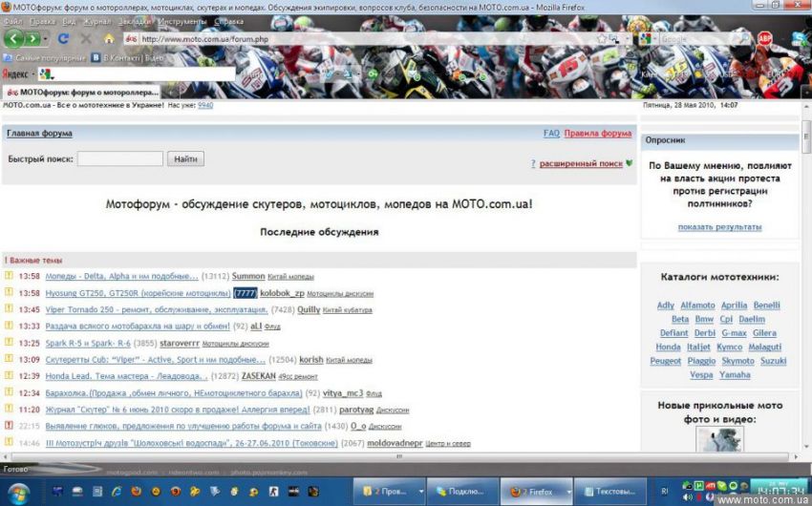Open the Правила форума link
The width and height of the screenshot is (812, 506).
(597, 134)
